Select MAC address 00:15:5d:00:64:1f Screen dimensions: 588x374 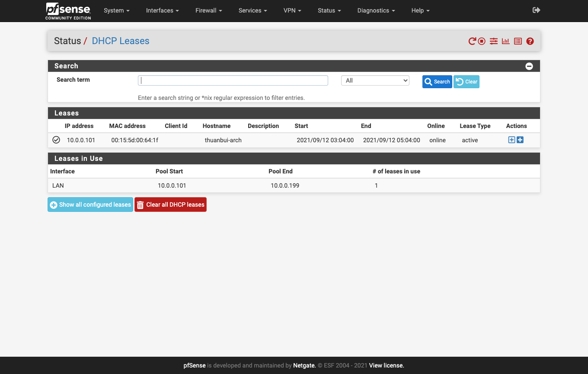[135, 140]
